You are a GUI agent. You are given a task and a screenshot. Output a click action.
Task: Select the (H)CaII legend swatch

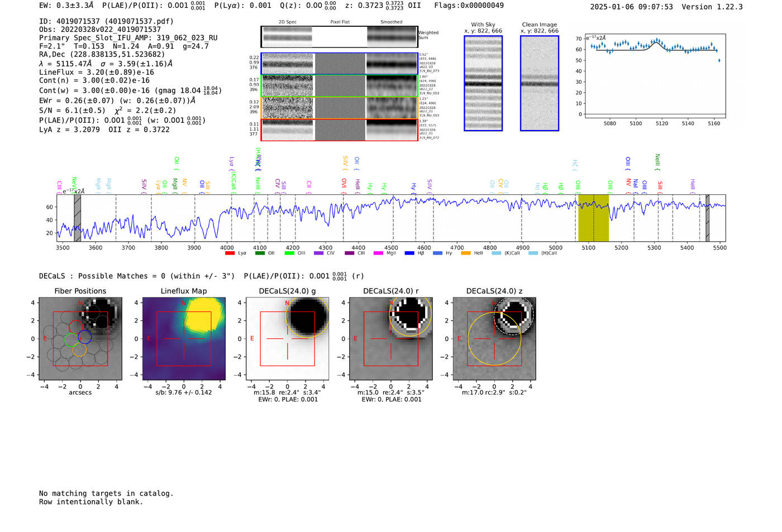pos(533,253)
